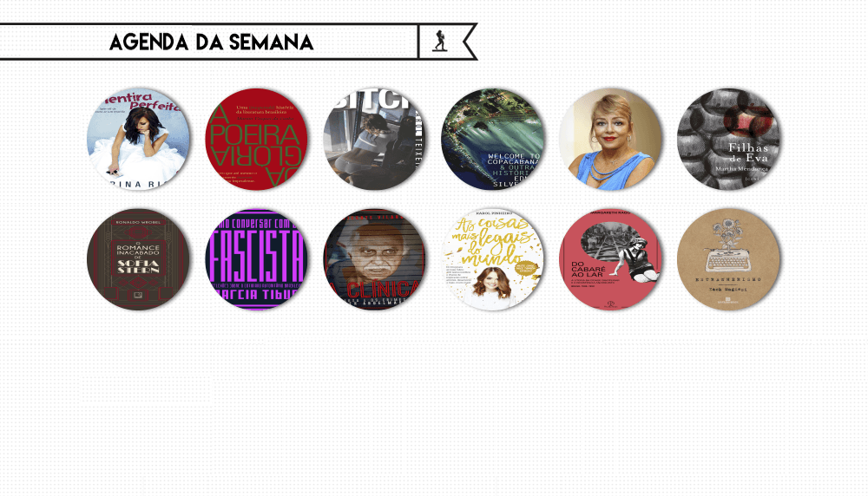Open 'A Clínica' book cover thumbnail
Viewport: 868px width, 496px height.
374,258
